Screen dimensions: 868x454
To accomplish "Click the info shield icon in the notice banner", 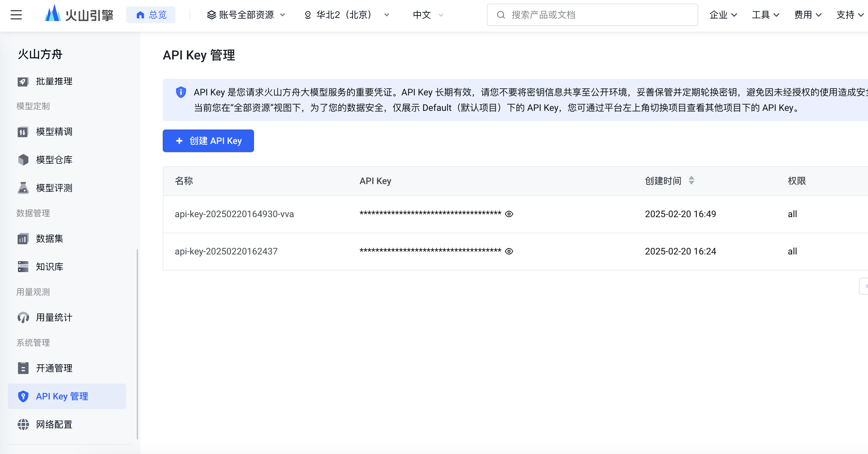I will pos(181,92).
